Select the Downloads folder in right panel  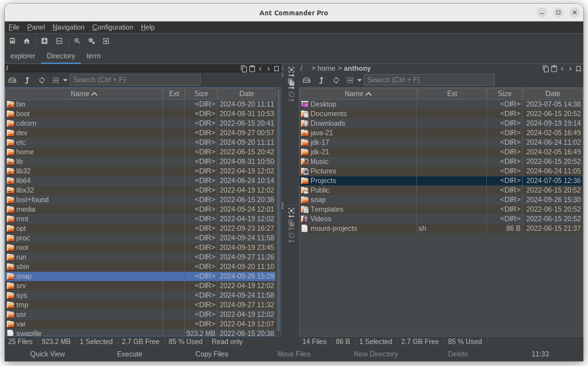point(440,123)
